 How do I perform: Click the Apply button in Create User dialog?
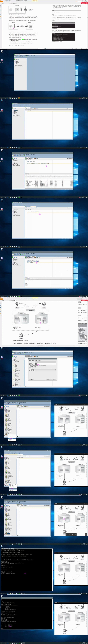click(x=48, y=379)
